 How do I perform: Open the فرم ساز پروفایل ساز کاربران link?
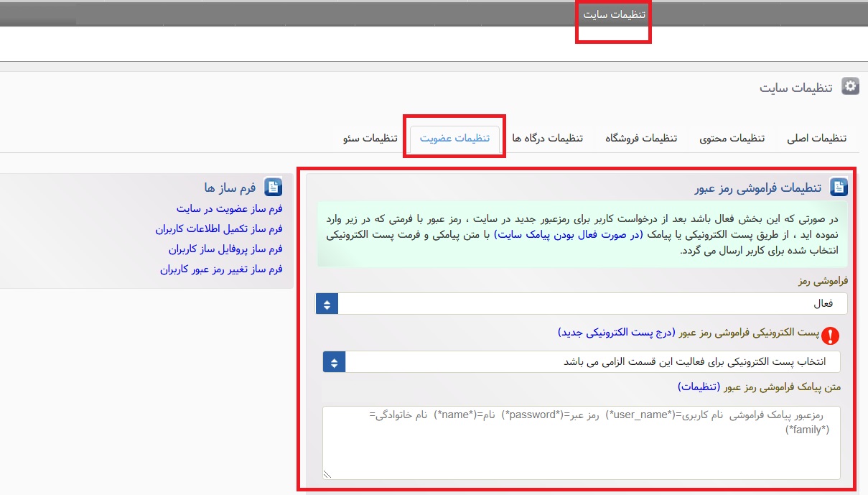point(225,249)
